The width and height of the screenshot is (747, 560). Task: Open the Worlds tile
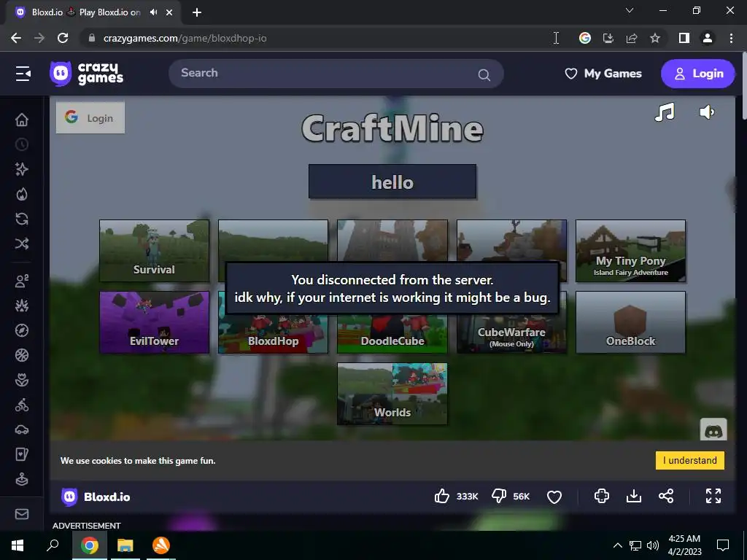coord(392,394)
